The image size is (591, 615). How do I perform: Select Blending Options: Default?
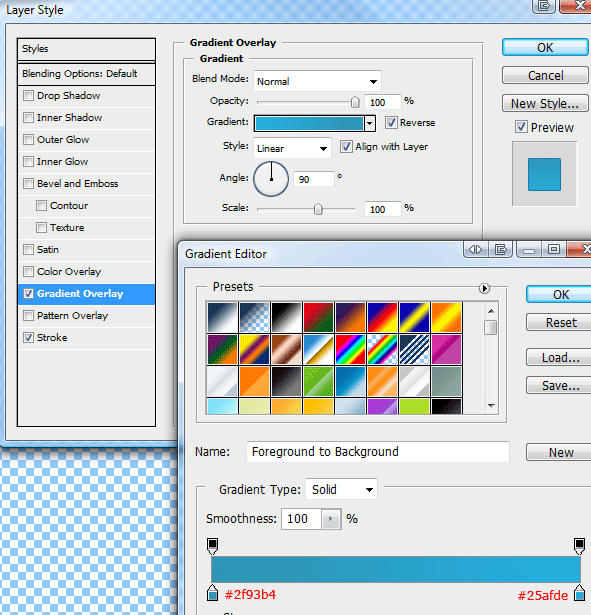(86, 74)
